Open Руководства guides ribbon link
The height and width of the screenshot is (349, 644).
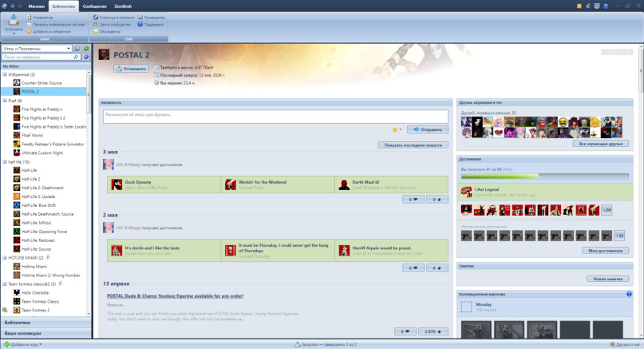[x=151, y=18]
